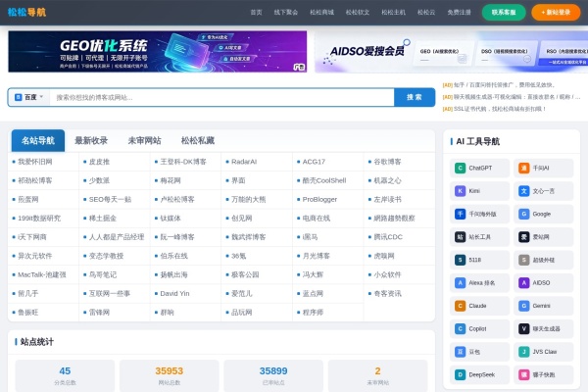The height and width of the screenshot is (392, 588).
Task: Open the RadarAI site link
Action: click(x=244, y=162)
